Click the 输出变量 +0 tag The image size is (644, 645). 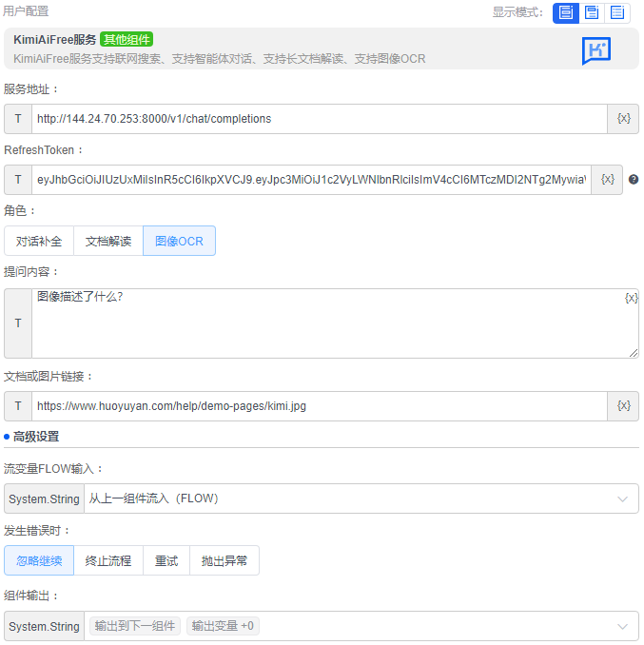tap(223, 626)
